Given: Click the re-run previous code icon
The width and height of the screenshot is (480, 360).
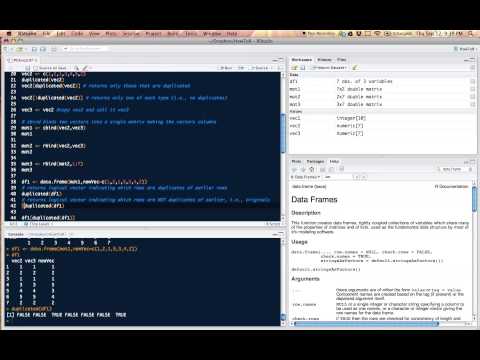Looking at the screenshot, I should coord(241,68).
